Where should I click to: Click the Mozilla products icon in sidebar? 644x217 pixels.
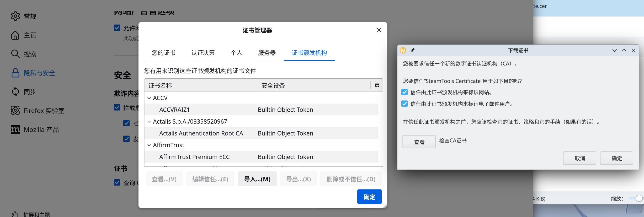[15, 129]
